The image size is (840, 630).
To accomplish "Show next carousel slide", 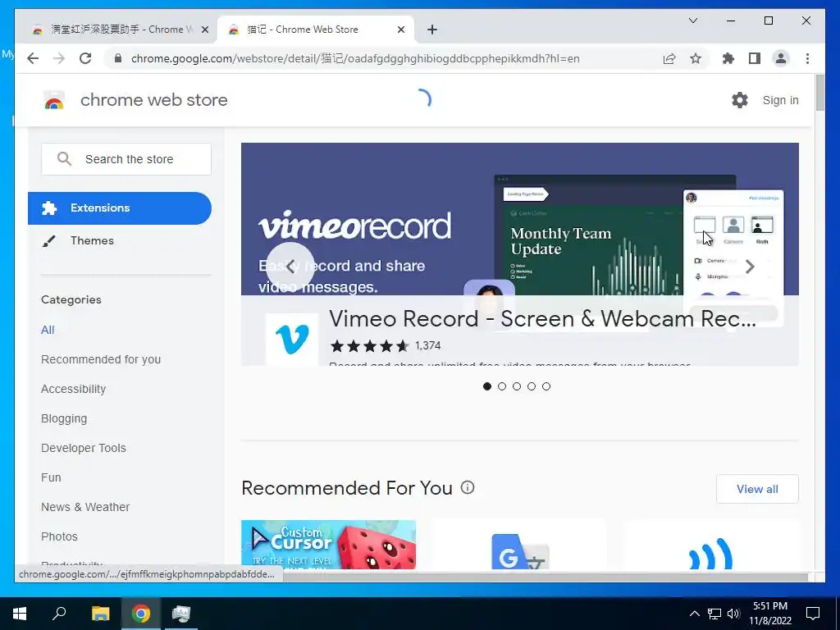I will [750, 267].
